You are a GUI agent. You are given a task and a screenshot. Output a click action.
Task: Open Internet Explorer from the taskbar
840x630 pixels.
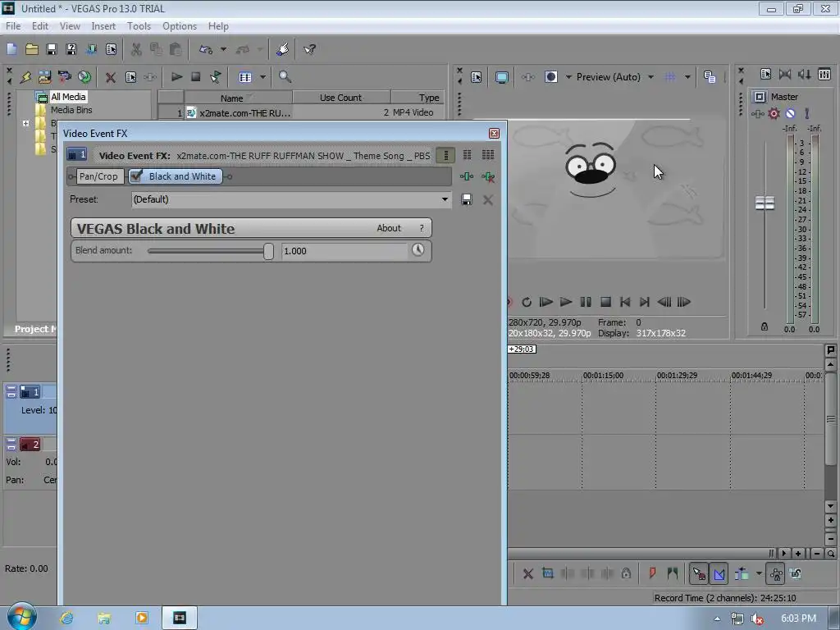pos(66,619)
